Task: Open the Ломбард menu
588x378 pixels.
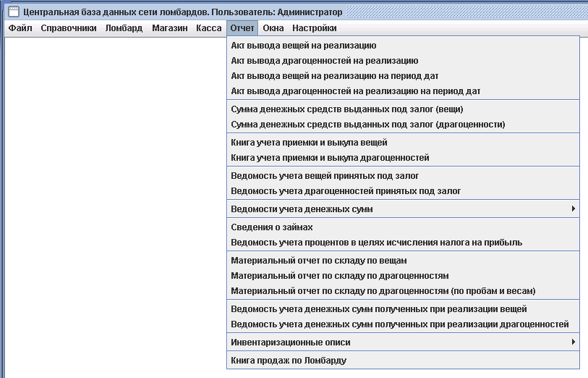Action: click(x=124, y=28)
